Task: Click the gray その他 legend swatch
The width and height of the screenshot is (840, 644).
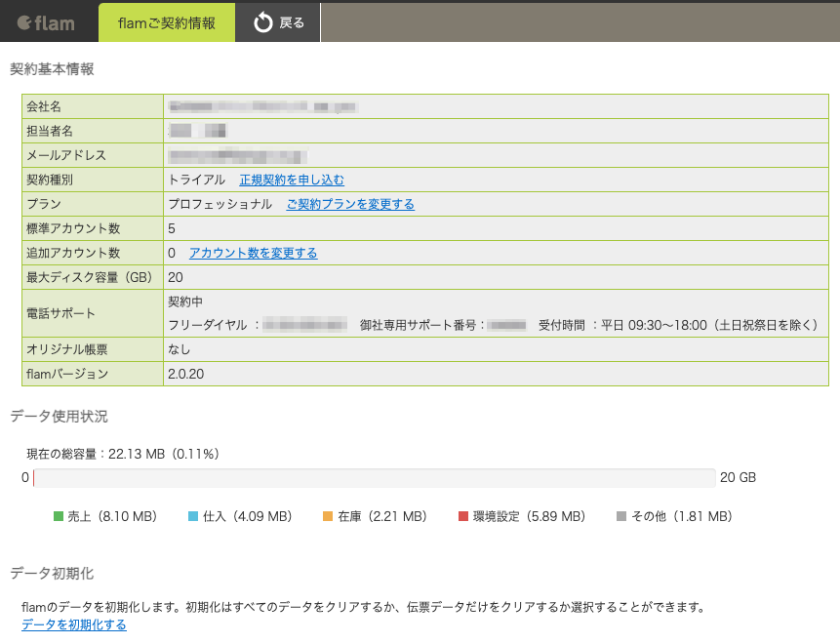Action: pyautogui.click(x=621, y=516)
